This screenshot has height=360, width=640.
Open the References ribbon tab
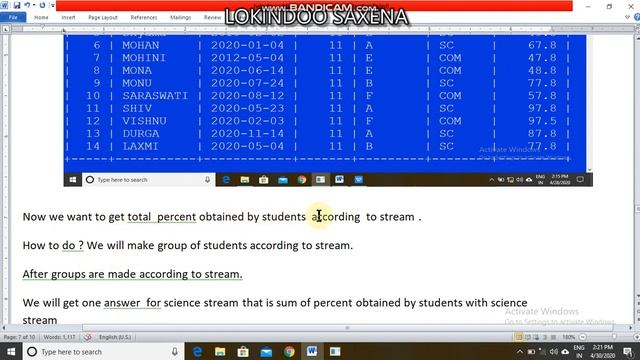click(x=144, y=18)
